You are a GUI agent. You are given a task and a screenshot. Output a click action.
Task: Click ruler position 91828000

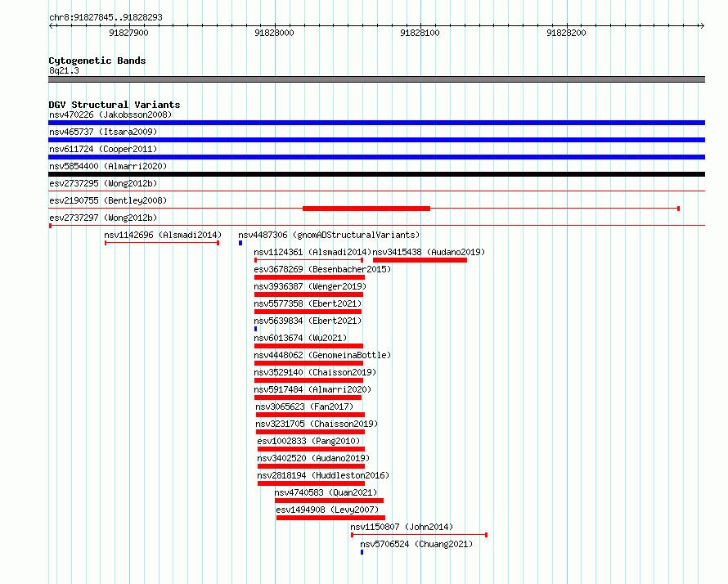point(274,33)
